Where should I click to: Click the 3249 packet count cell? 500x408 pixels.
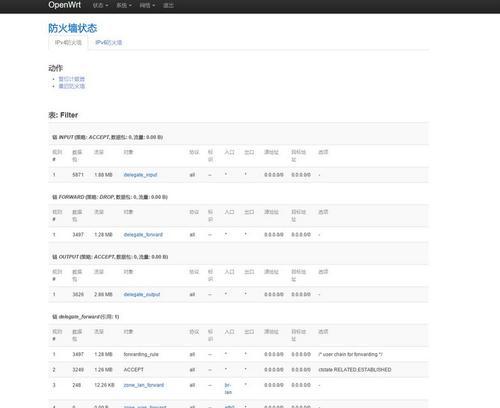[78, 370]
